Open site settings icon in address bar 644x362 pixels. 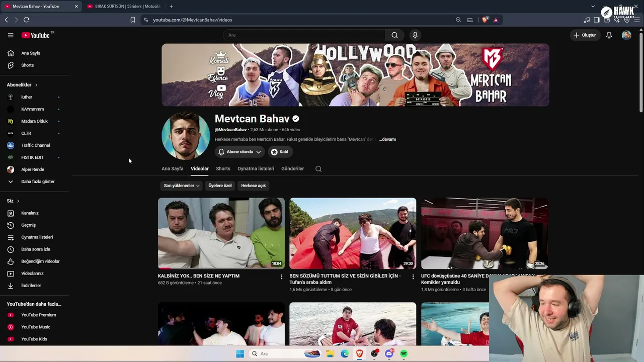point(145,20)
